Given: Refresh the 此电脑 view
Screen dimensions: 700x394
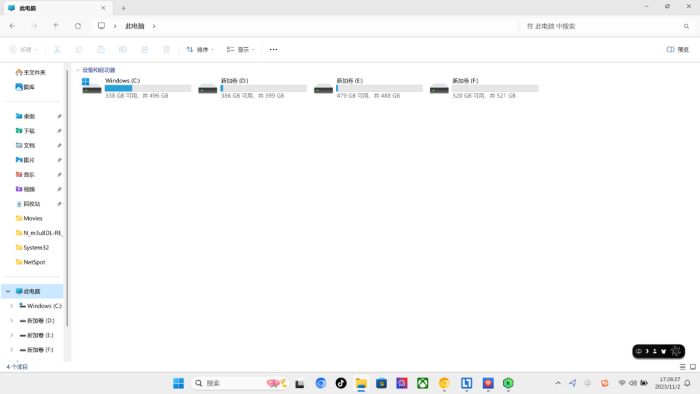Looking at the screenshot, I should (x=78, y=26).
